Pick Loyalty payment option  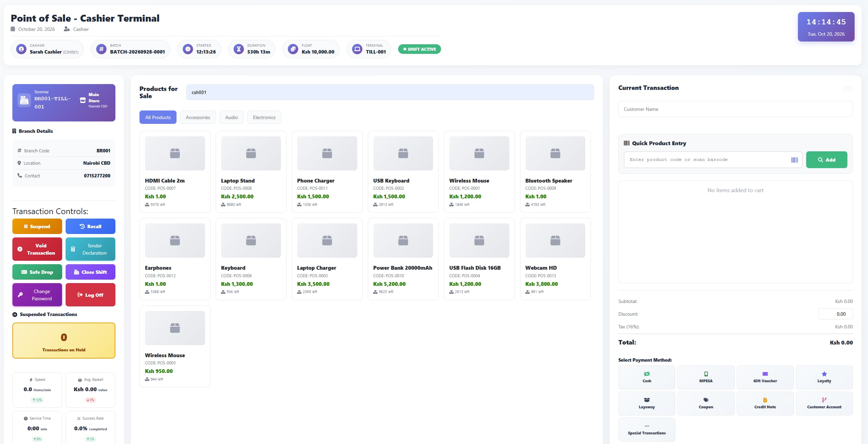[824, 377]
